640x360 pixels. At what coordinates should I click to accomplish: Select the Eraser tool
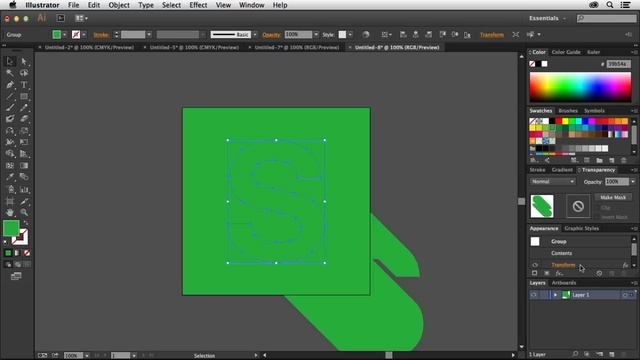pos(24,119)
